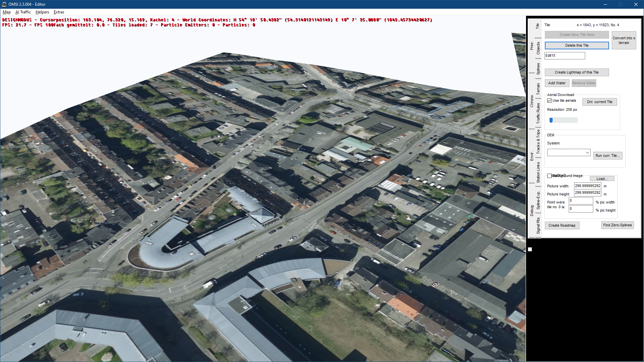This screenshot has width=644, height=362.
Task: Enable the Use tile aerials checkbox
Action: click(x=549, y=101)
